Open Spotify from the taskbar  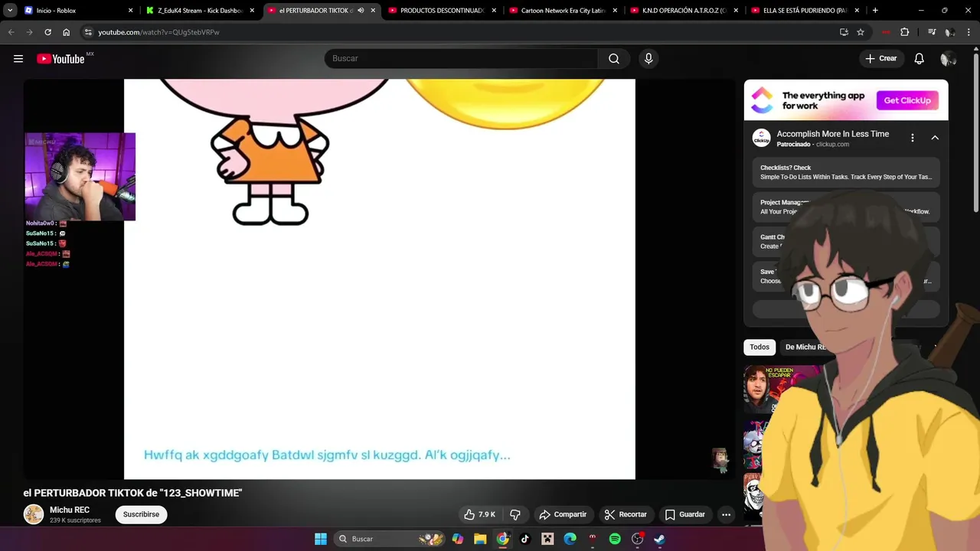[615, 539]
